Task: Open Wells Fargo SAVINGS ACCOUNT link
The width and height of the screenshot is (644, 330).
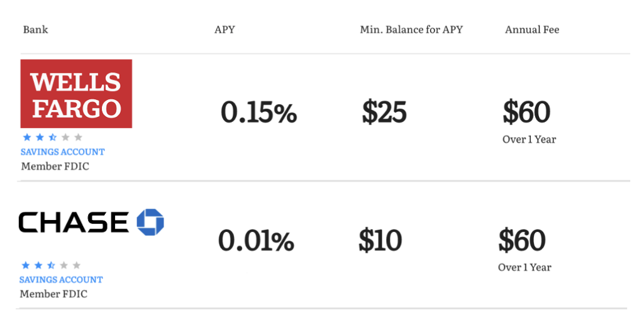Action: [63, 152]
